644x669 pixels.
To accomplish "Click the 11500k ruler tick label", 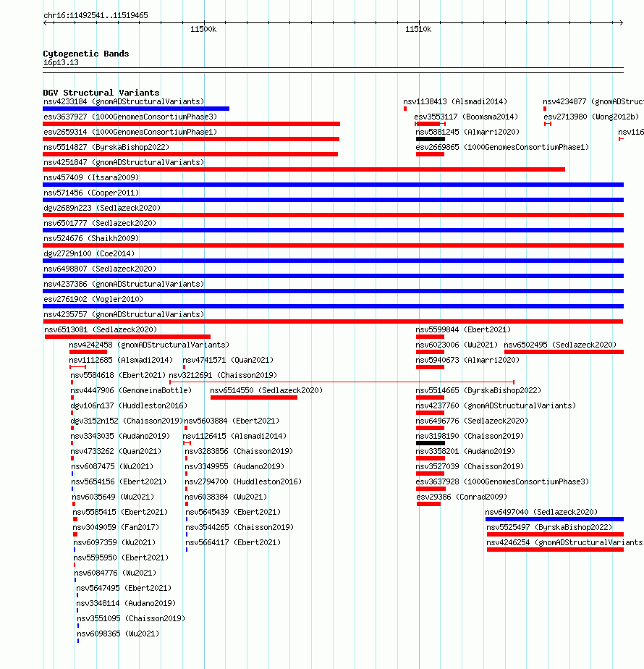I will (x=203, y=29).
